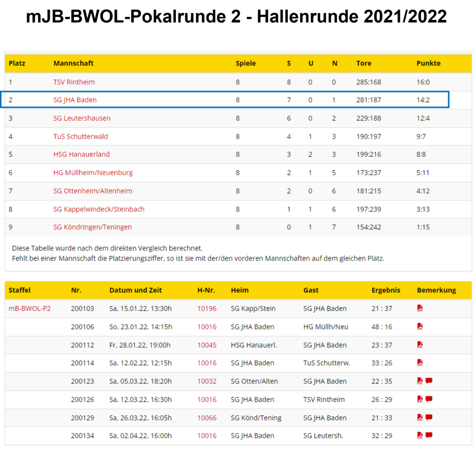Select guest team TSV Rintheim
This screenshot has height=453, width=476.
click(x=324, y=399)
